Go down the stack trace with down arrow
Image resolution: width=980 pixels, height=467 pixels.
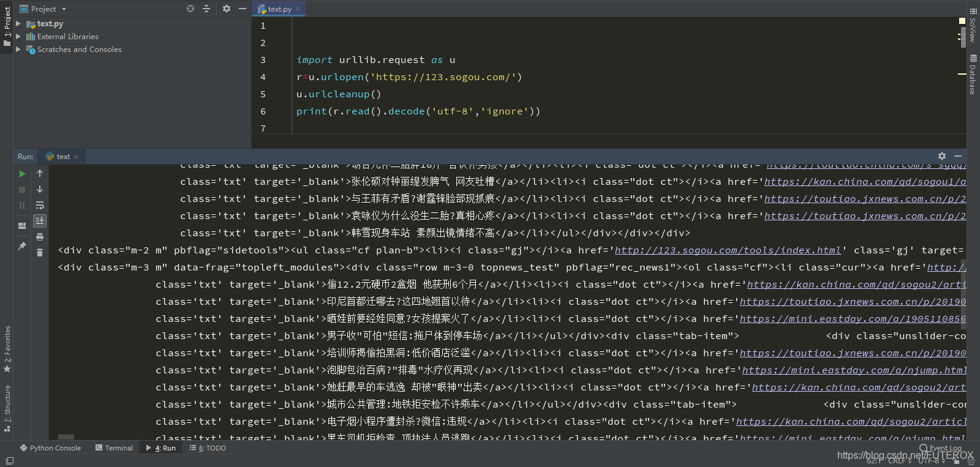coord(40,190)
